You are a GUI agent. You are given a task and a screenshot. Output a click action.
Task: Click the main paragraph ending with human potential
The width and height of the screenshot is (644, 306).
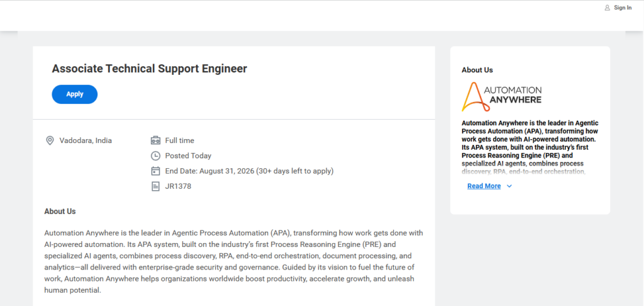[233, 261]
